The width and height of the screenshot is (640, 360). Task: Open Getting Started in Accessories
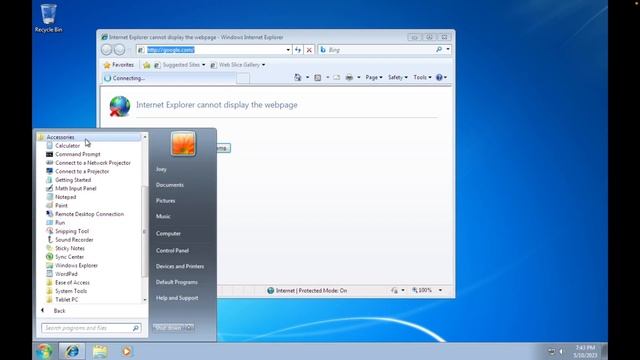[73, 180]
